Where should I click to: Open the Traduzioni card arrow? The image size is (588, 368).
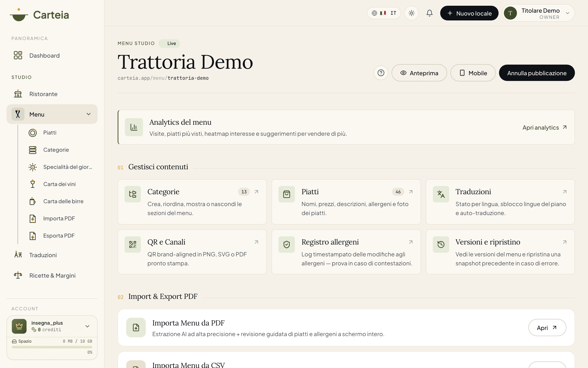(x=565, y=192)
